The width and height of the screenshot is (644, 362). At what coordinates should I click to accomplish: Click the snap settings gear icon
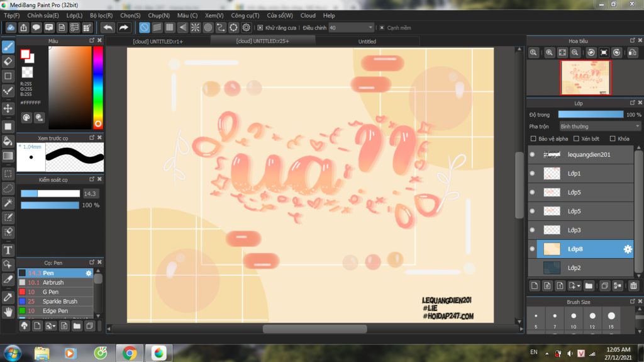coord(247,28)
